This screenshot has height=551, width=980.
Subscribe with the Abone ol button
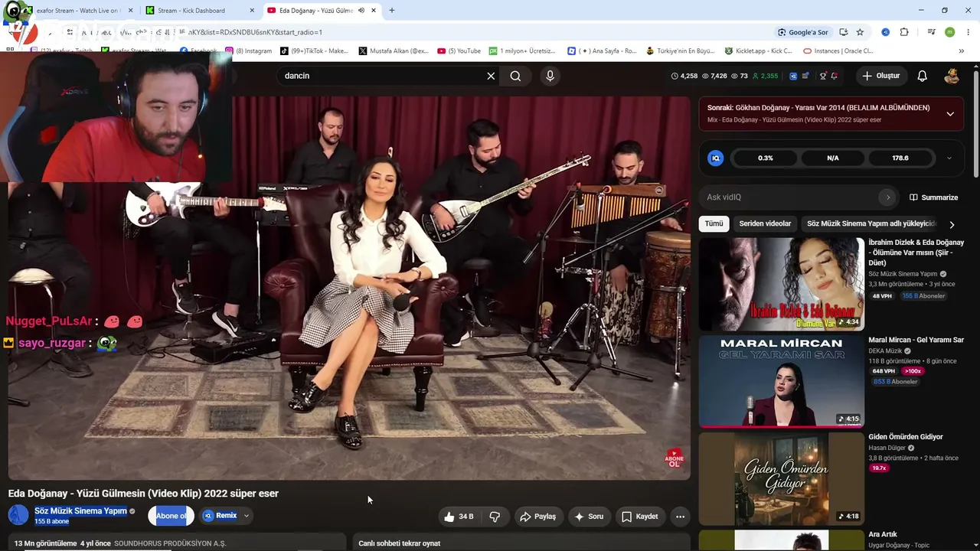[x=171, y=516]
